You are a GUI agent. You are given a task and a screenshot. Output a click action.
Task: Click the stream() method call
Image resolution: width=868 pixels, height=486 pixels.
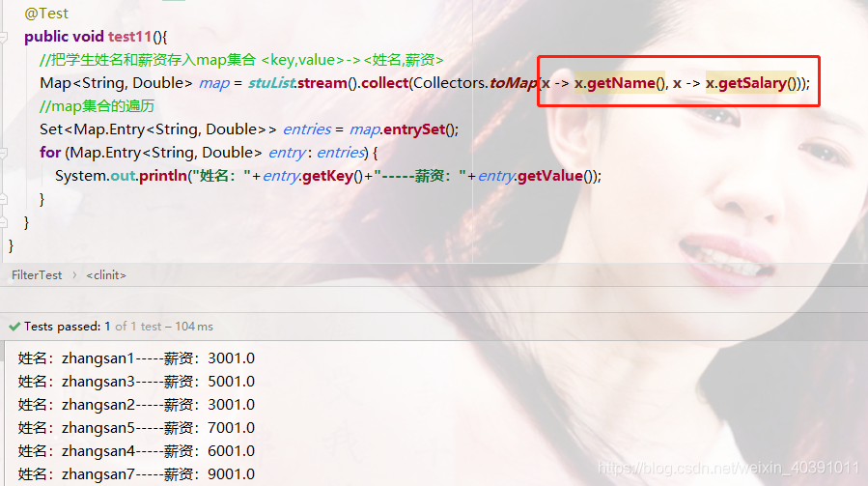coord(329,83)
